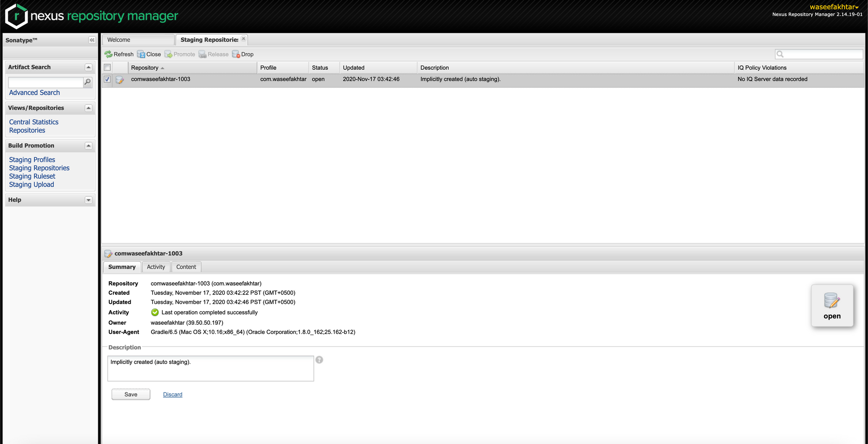Focus the staging repositories filter search box
868x444 pixels.
pos(819,54)
